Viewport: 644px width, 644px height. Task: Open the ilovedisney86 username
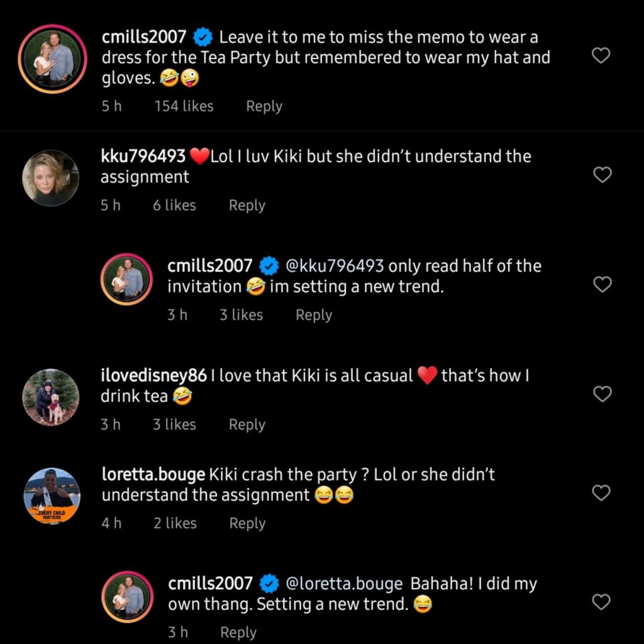(x=153, y=375)
